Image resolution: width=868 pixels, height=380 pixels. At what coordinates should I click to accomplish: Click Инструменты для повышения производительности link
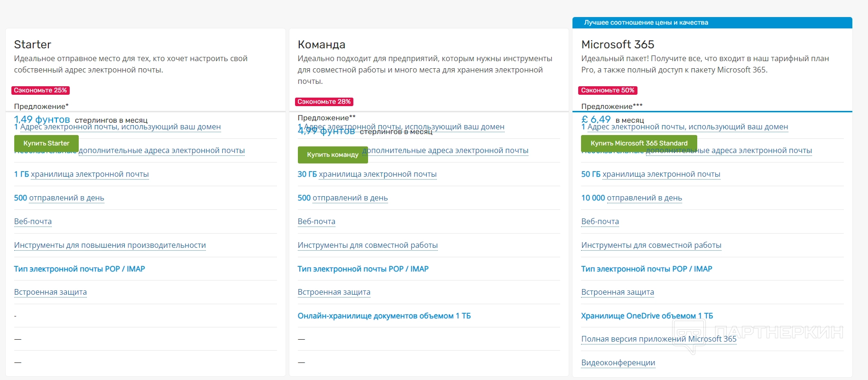click(110, 245)
